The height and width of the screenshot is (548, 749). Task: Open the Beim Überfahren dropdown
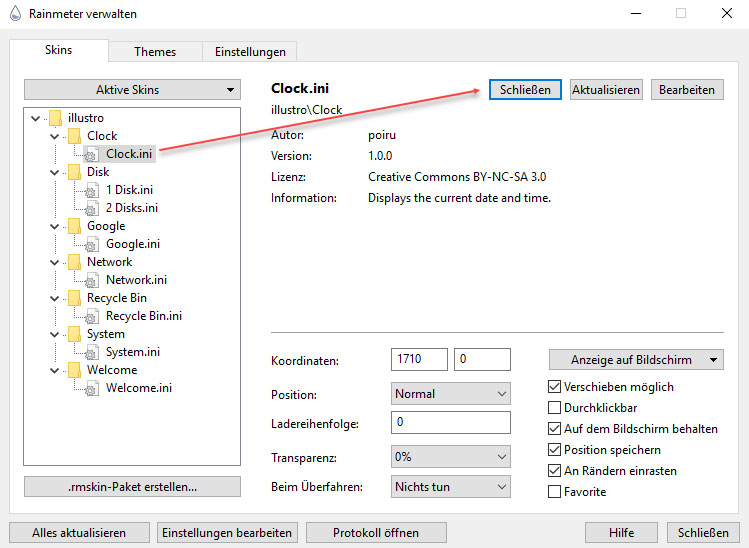450,487
